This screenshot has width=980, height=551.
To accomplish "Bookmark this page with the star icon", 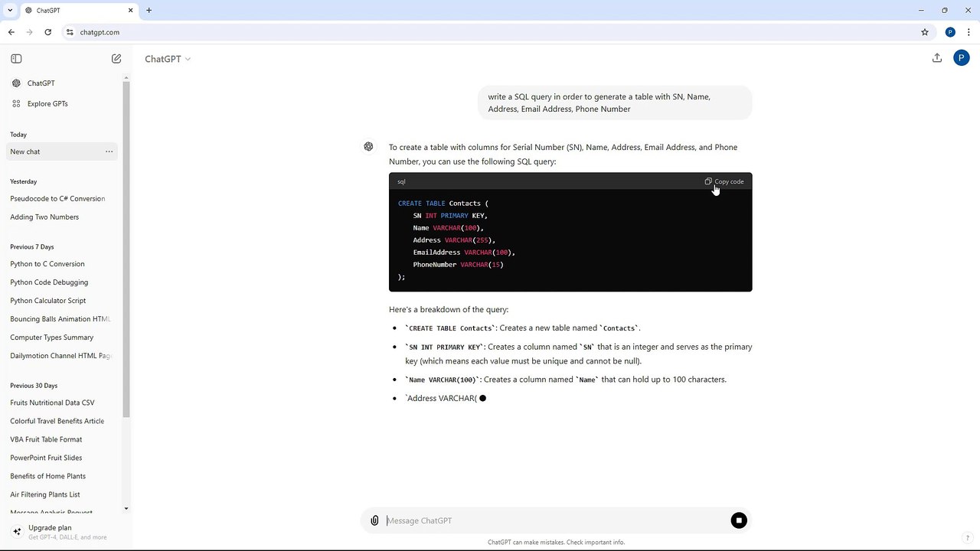I will pos(925,32).
